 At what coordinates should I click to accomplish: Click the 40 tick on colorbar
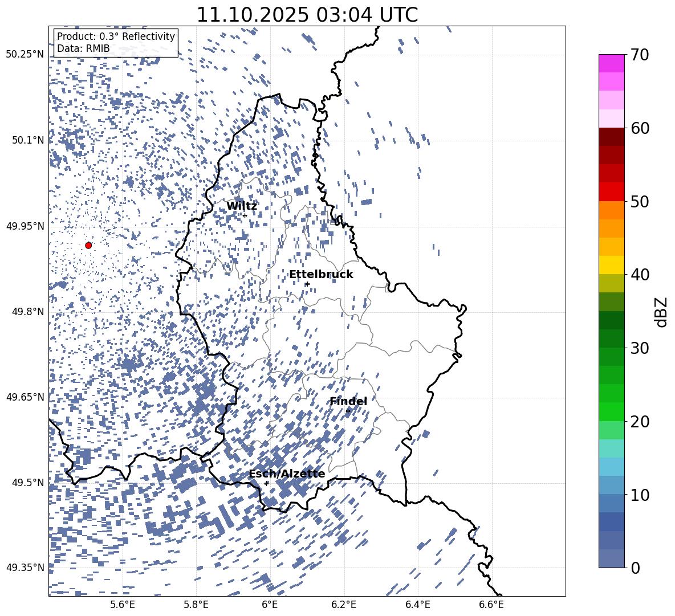[640, 275]
